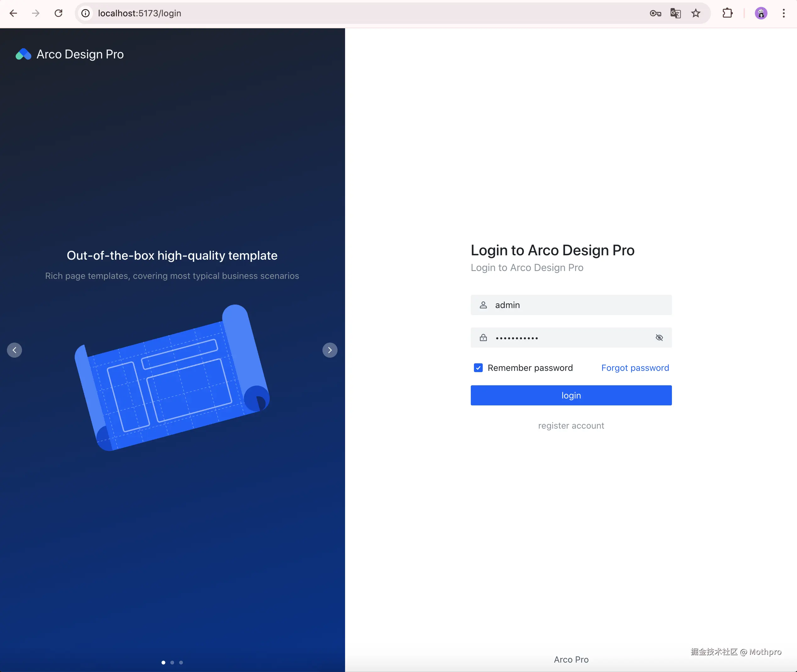Open the Chrome profile avatar
The width and height of the screenshot is (797, 672).
click(x=761, y=13)
